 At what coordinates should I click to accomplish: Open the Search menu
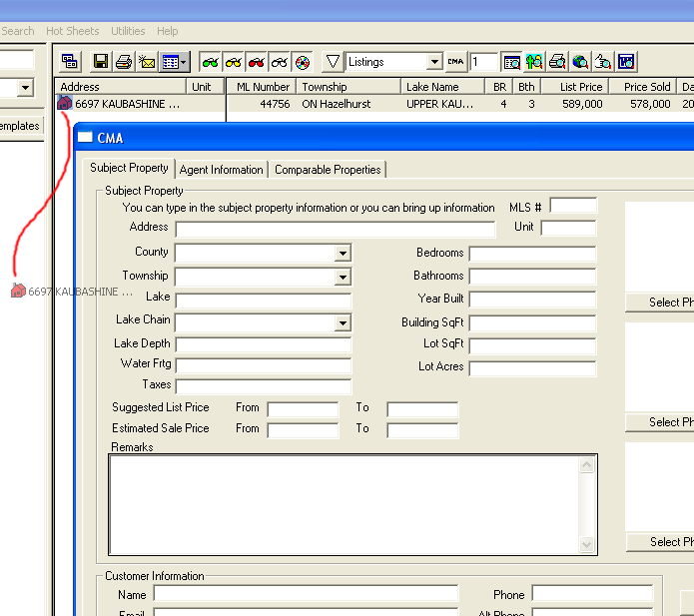pos(18,31)
